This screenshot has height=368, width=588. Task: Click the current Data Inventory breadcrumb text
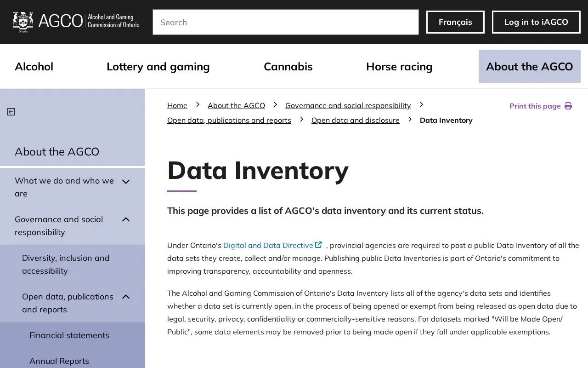pos(446,121)
